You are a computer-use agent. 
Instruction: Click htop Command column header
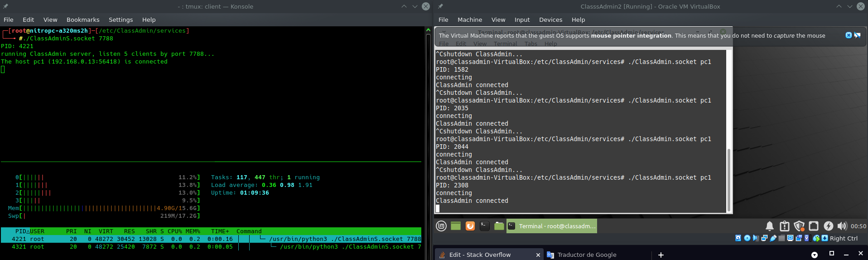[249, 231]
